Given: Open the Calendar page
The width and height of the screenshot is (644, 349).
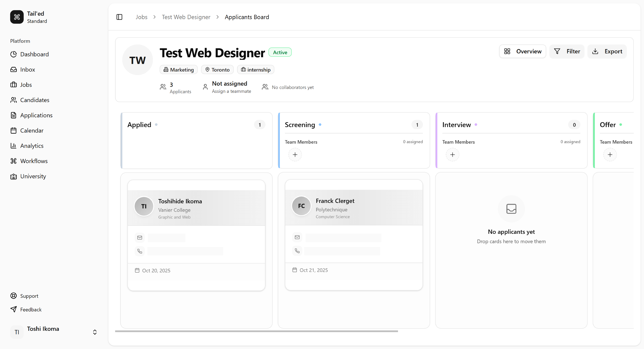Looking at the screenshot, I should pos(32,131).
